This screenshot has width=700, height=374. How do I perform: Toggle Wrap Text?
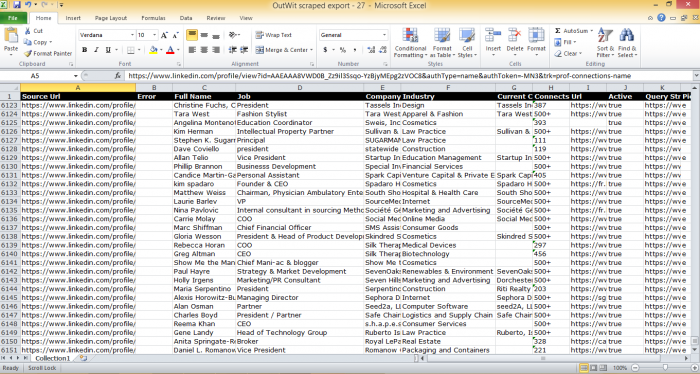coord(274,35)
